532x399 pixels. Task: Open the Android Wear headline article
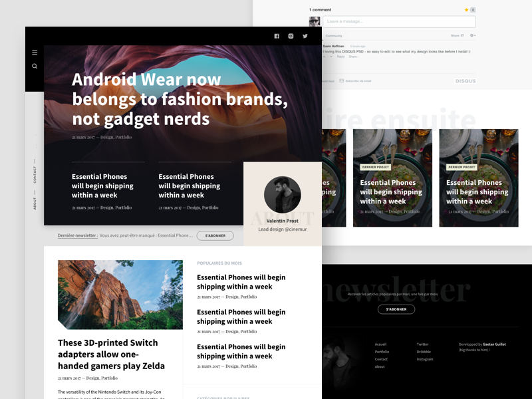point(180,99)
